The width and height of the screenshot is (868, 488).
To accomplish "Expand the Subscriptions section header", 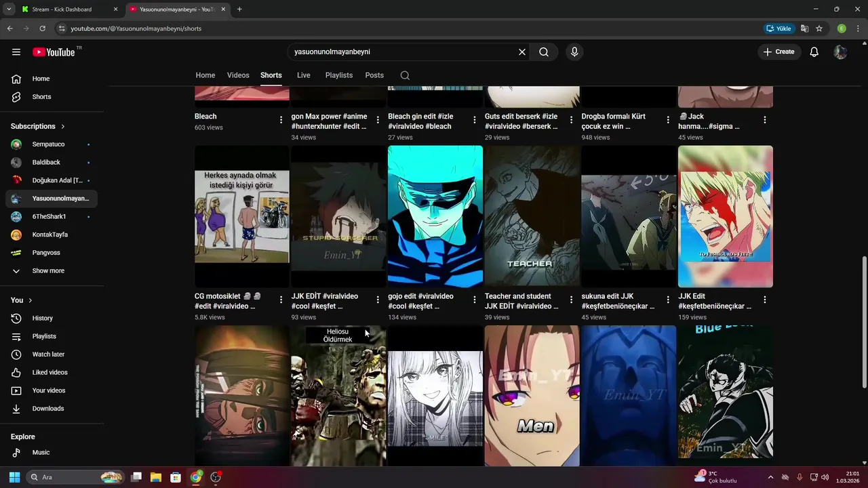I will click(x=38, y=126).
